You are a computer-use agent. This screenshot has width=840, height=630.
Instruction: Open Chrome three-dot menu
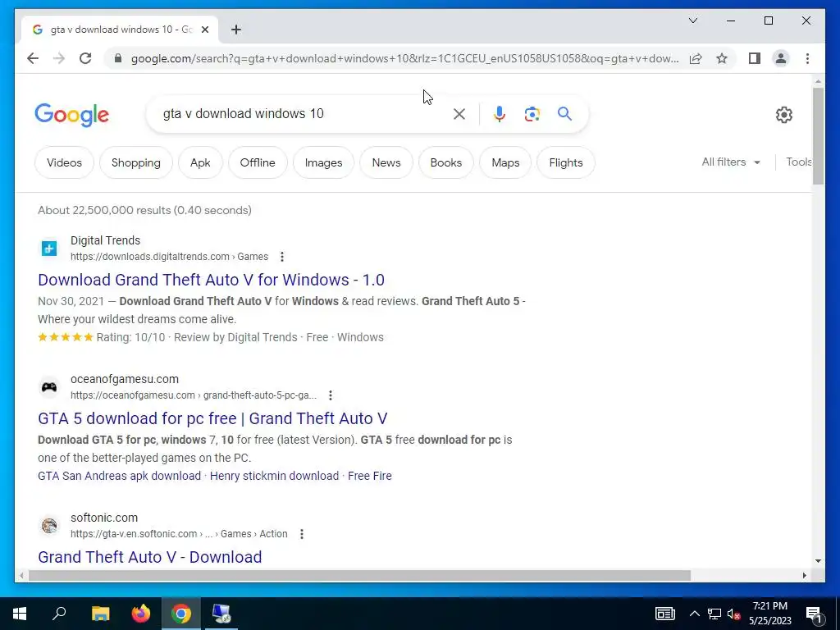(807, 58)
